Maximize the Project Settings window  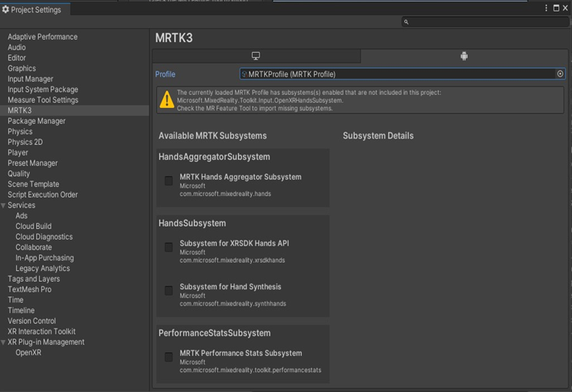[557, 8]
